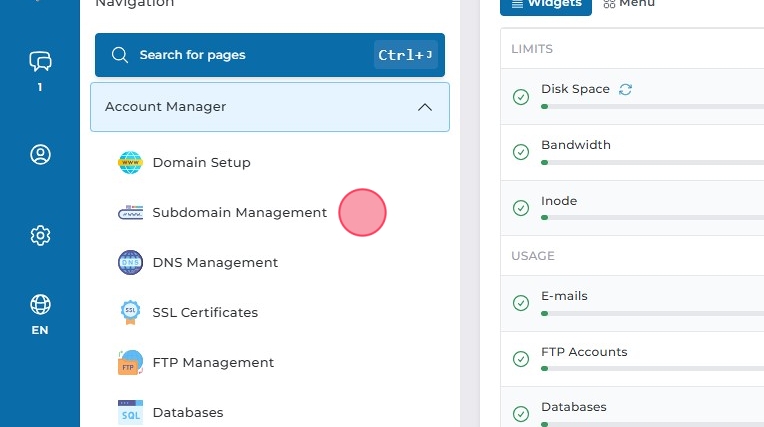Click the DNS Management globe icon
The height and width of the screenshot is (427, 764).
point(130,262)
